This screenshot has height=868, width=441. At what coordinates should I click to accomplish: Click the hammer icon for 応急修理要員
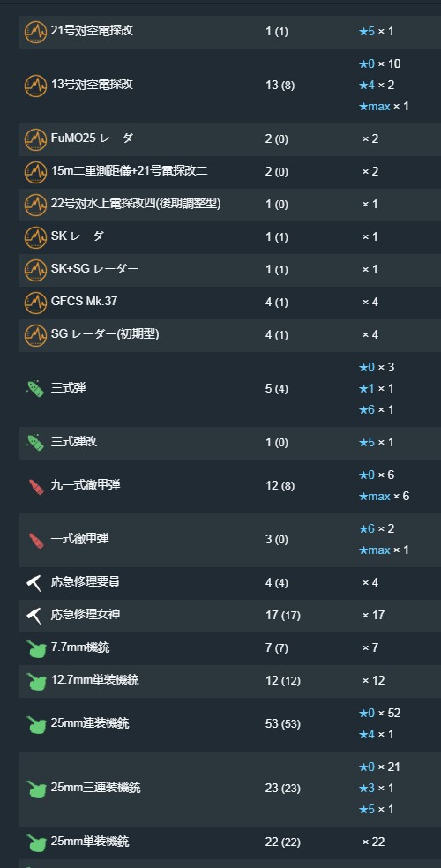pyautogui.click(x=34, y=583)
